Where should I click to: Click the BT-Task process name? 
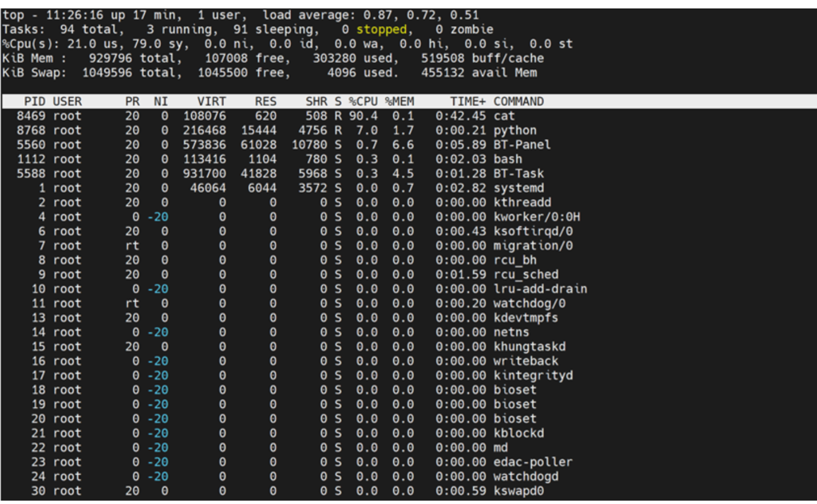tap(518, 173)
